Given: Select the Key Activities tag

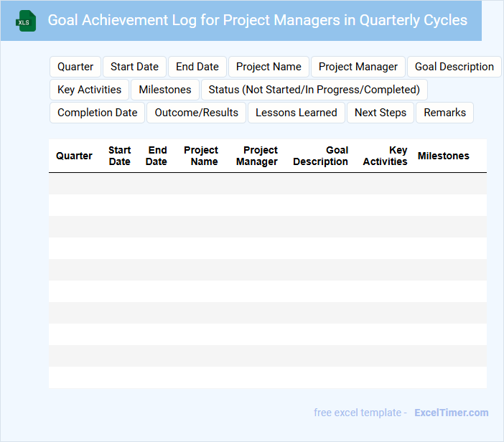Looking at the screenshot, I should (89, 90).
